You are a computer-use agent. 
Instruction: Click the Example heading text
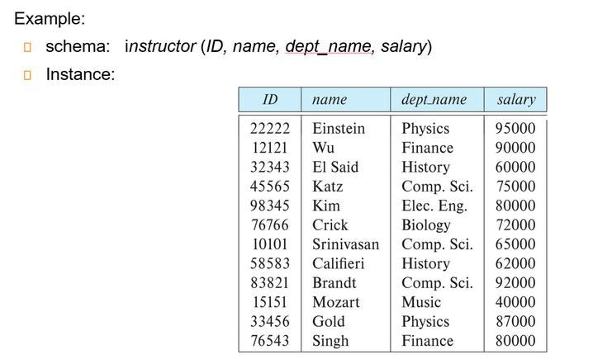(x=50, y=18)
